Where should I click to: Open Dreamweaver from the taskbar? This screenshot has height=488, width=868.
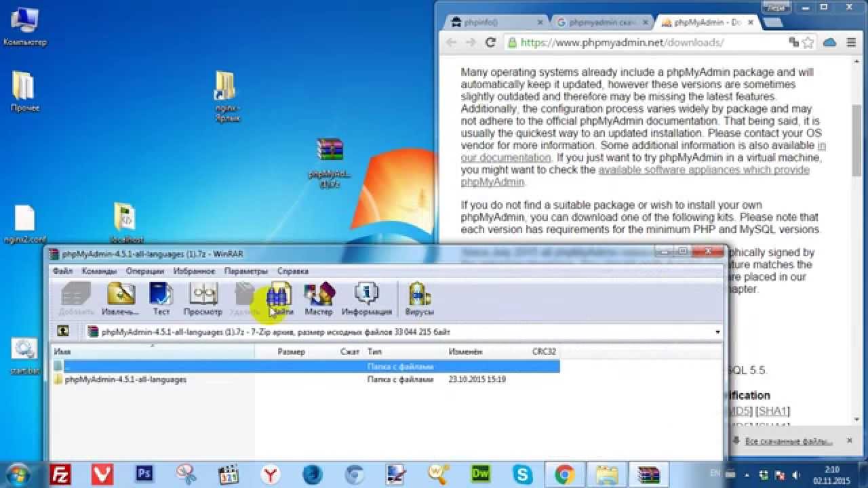pos(481,474)
